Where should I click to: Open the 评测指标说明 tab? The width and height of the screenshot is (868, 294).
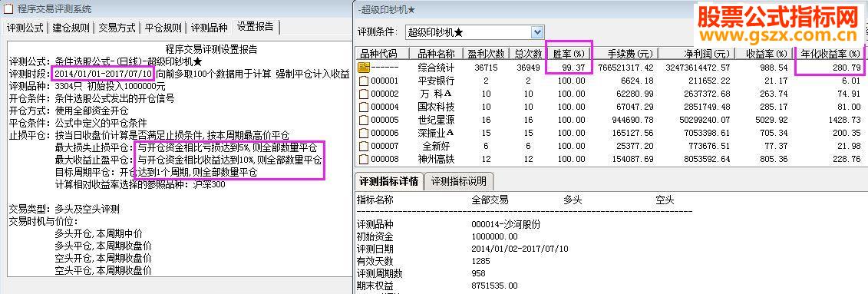point(459,181)
